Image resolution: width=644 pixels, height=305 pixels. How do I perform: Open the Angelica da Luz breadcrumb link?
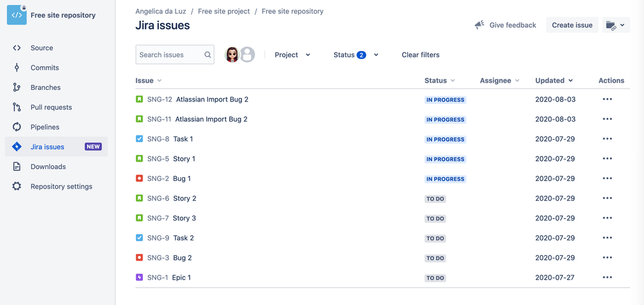[x=161, y=12]
